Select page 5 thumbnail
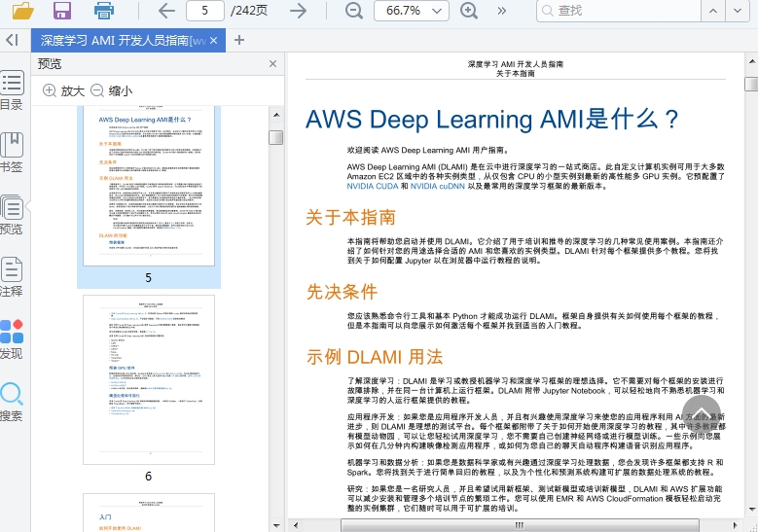Viewport: 758px width, 532px height. [149, 186]
